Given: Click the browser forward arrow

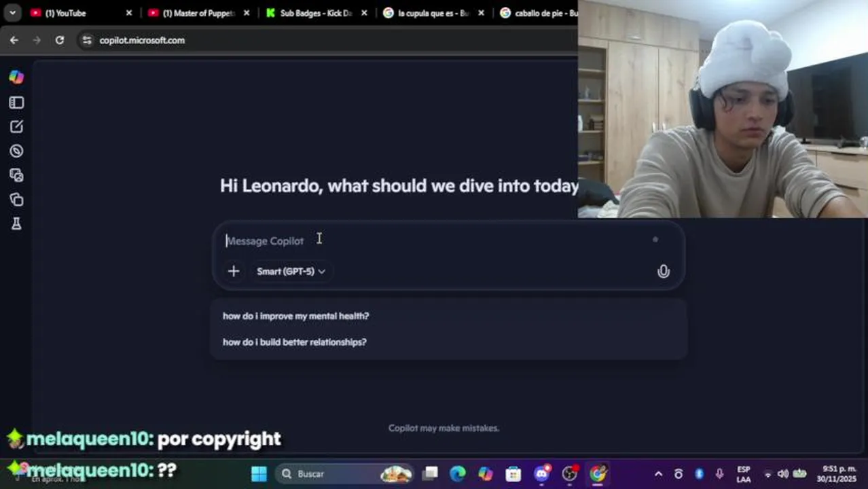Looking at the screenshot, I should click(x=37, y=40).
